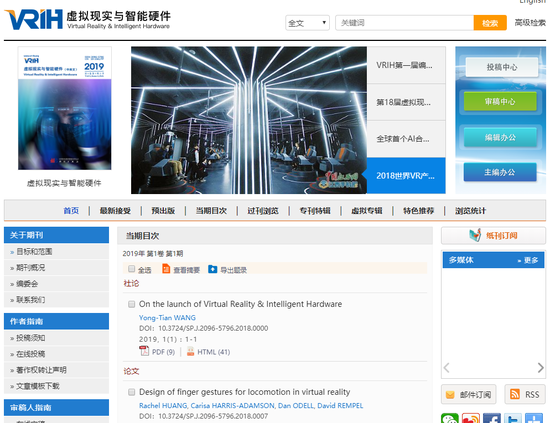Viewport: 550px width, 423px height.
Task: Open 审稿中心 review center
Action: pos(500,102)
